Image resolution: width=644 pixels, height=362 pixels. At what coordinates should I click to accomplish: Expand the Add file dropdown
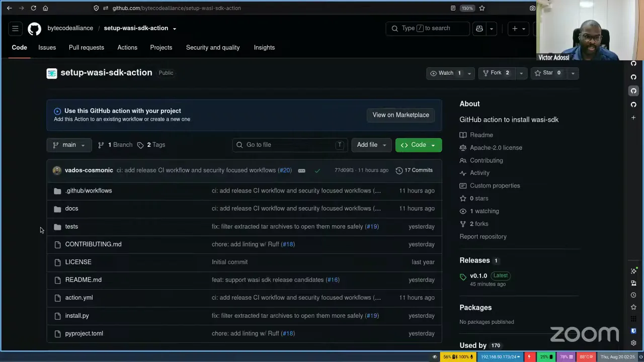[371, 145]
